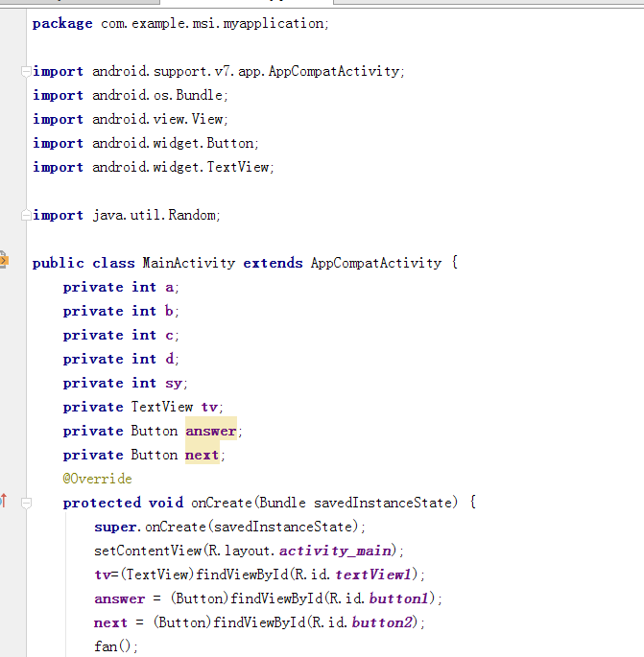Click variable 'c' in private int declaration

coord(169,336)
